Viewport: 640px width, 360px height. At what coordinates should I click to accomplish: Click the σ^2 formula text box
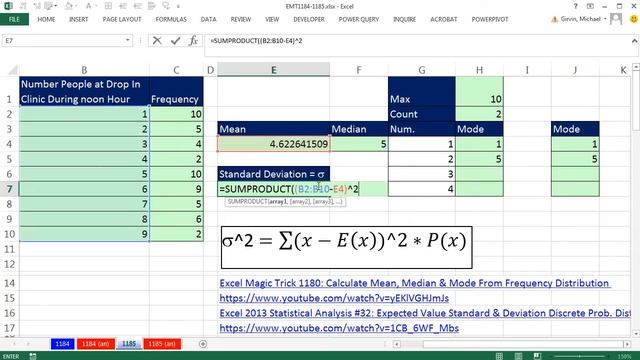(347, 247)
